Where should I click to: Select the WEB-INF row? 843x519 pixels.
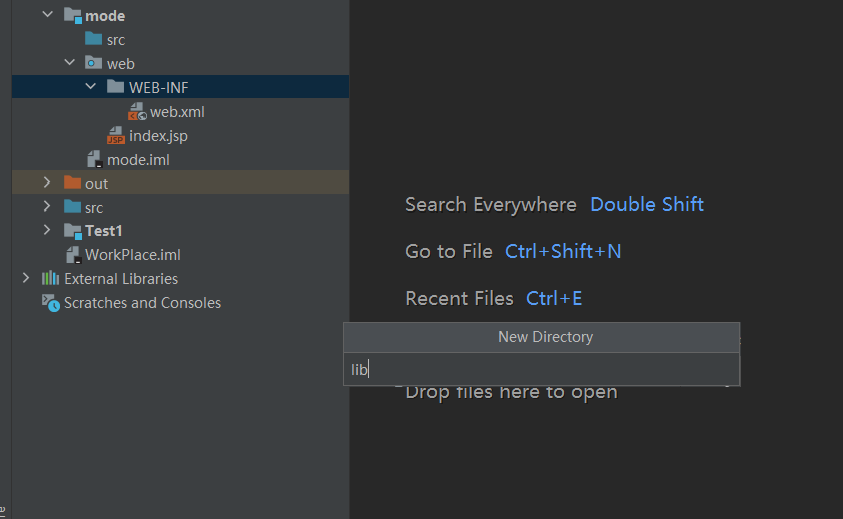click(x=181, y=87)
